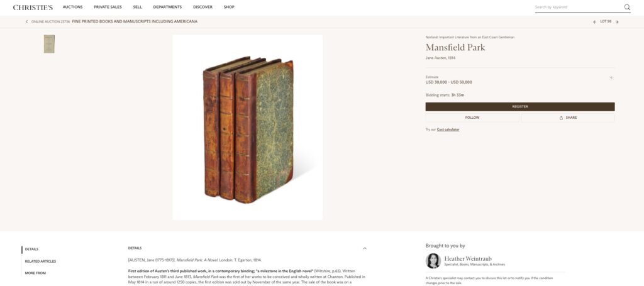Go to next lot arrow
644x286 pixels.
[617, 22]
